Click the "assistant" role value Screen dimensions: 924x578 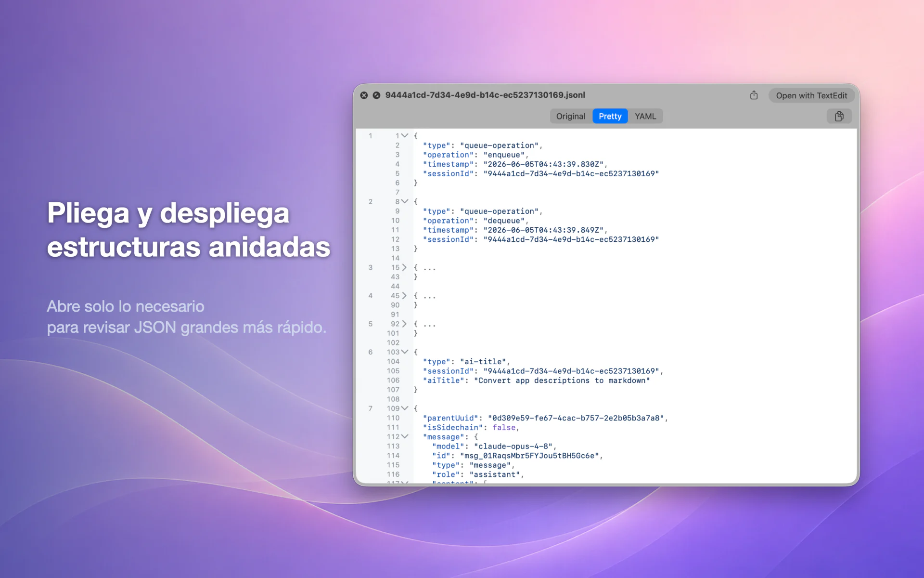coord(495,474)
